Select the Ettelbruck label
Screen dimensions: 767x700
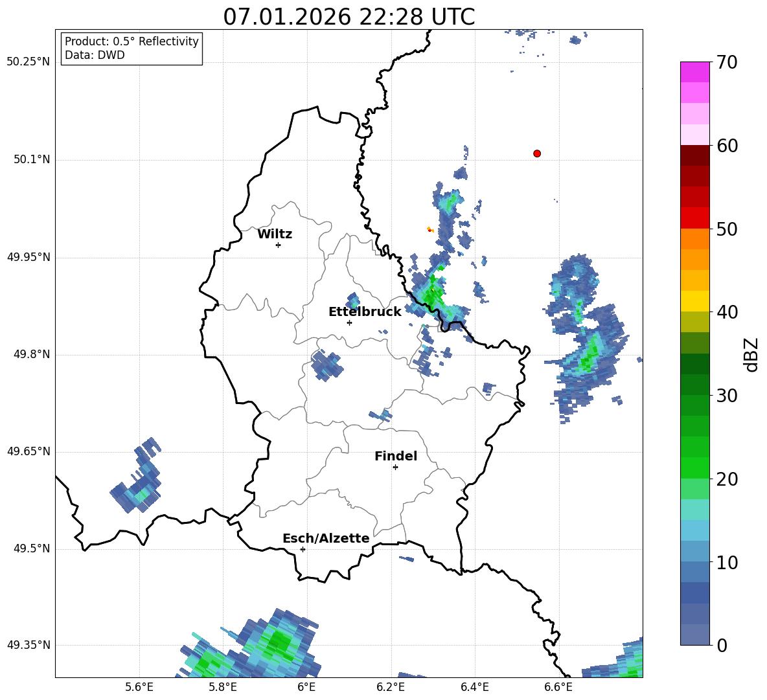pyautogui.click(x=365, y=311)
